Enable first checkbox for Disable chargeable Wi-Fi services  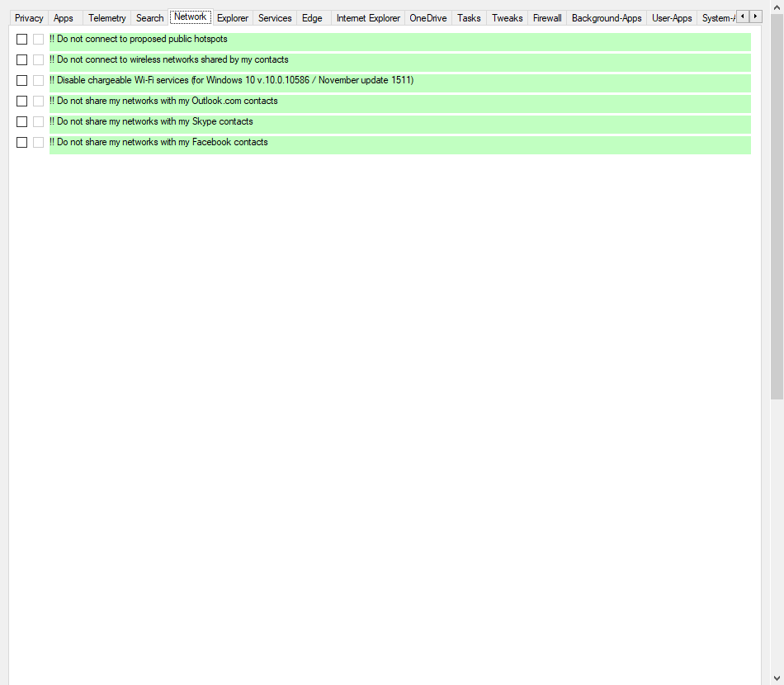click(21, 81)
